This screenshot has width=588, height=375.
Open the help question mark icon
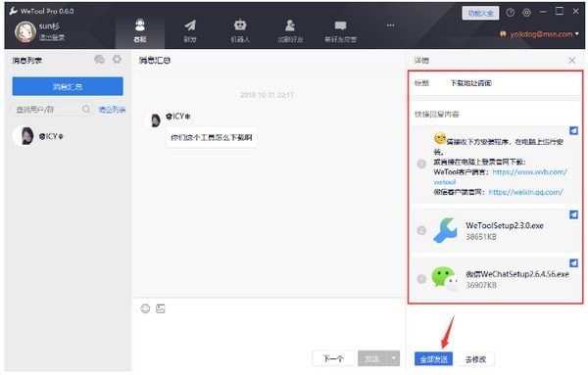click(510, 13)
